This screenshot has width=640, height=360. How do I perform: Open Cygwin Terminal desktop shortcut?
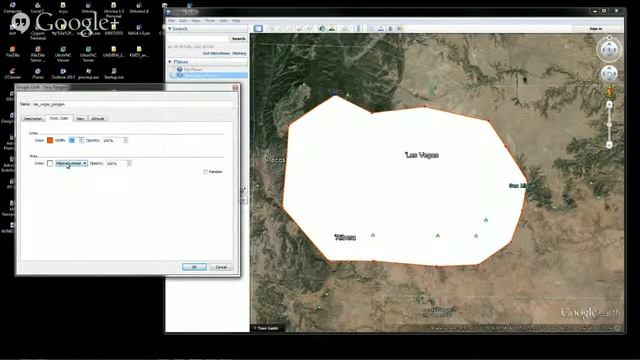pyautogui.click(x=38, y=32)
